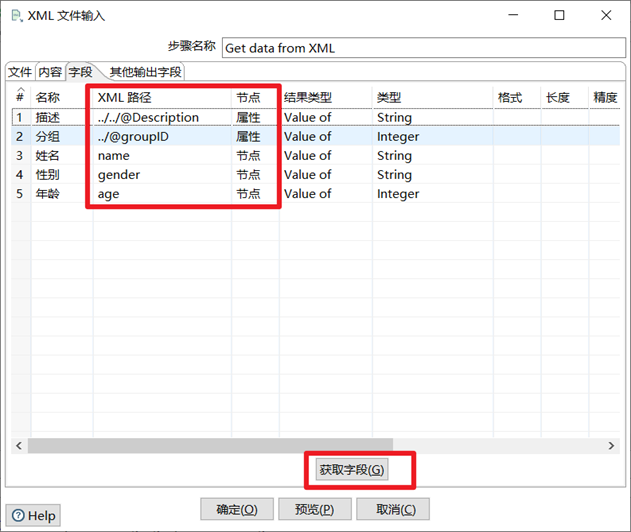
Task: Select the ../../@Description XML path cell
Action: pos(162,118)
